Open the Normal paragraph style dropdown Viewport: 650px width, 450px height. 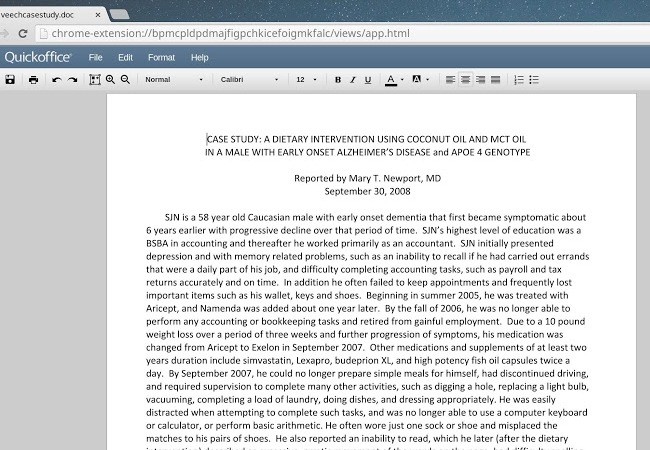[x=174, y=80]
